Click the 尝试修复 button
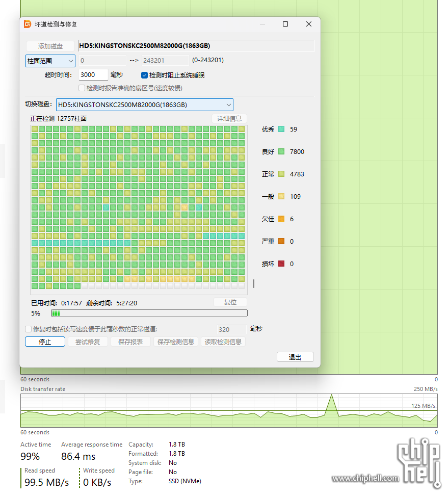This screenshot has height=496, width=448. [88, 342]
